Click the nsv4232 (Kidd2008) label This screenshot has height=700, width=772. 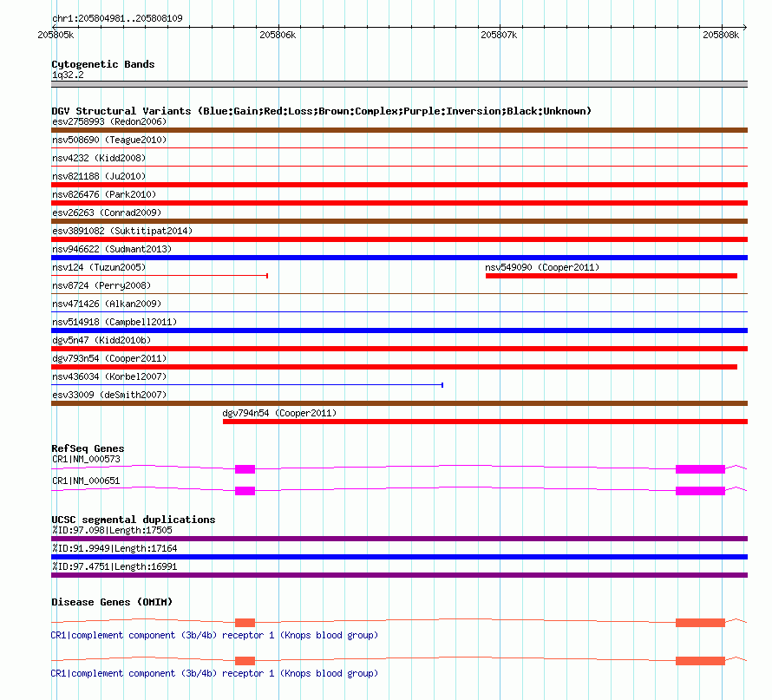click(x=99, y=158)
